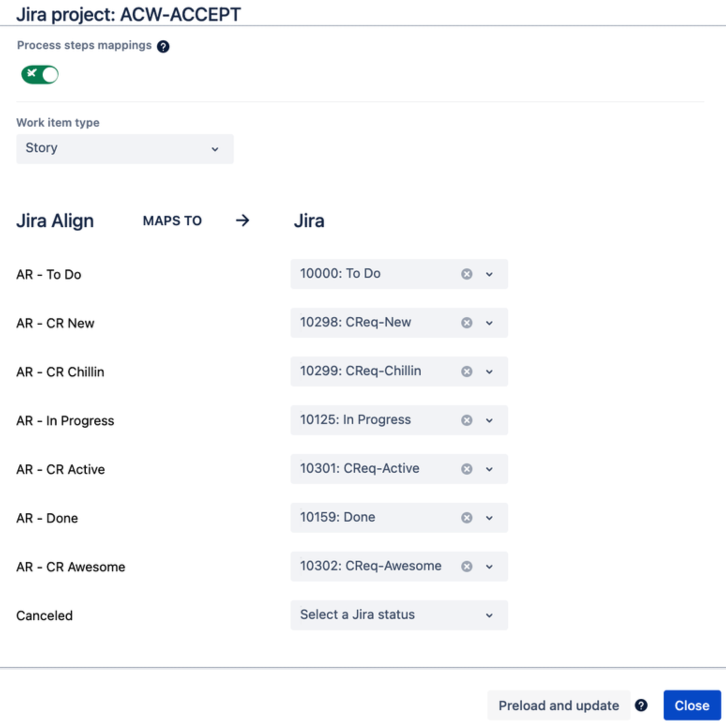The height and width of the screenshot is (728, 726).
Task: Clear the 10298: CReq-New mapping
Action: pyautogui.click(x=467, y=323)
